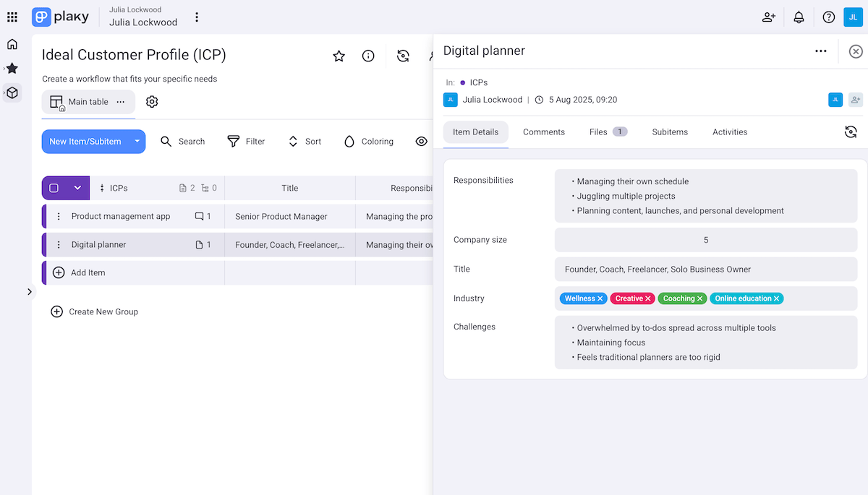This screenshot has width=868, height=495.
Task: Refresh the board with the sync icon
Action: 403,56
